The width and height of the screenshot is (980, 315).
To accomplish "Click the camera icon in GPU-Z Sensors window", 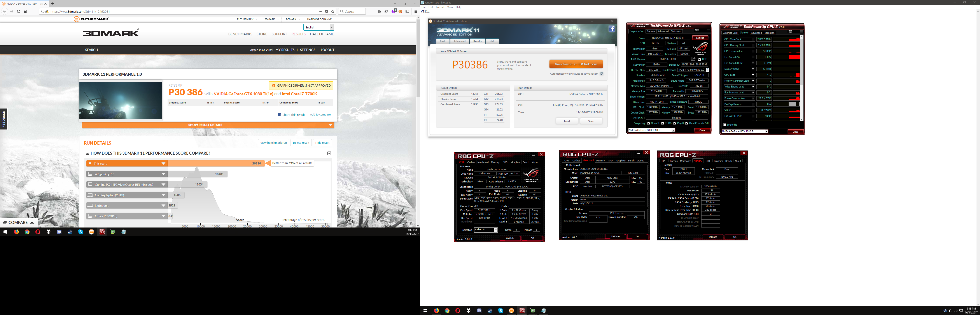I will [x=790, y=31].
